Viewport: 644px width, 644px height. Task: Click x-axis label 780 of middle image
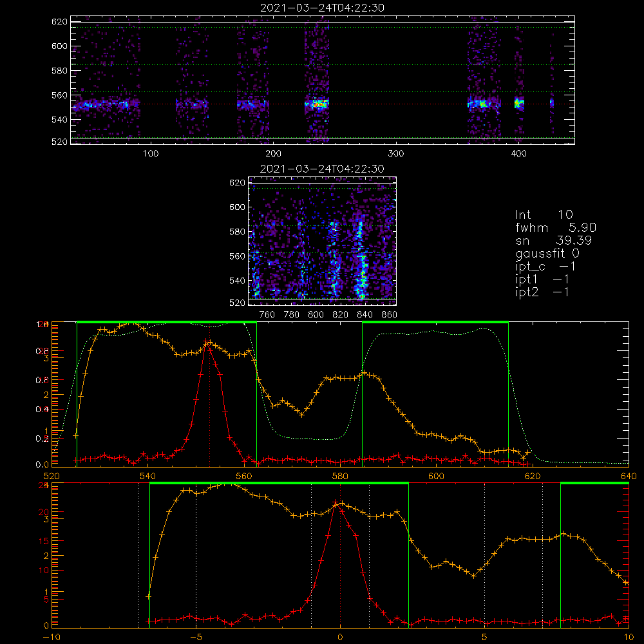click(x=292, y=315)
